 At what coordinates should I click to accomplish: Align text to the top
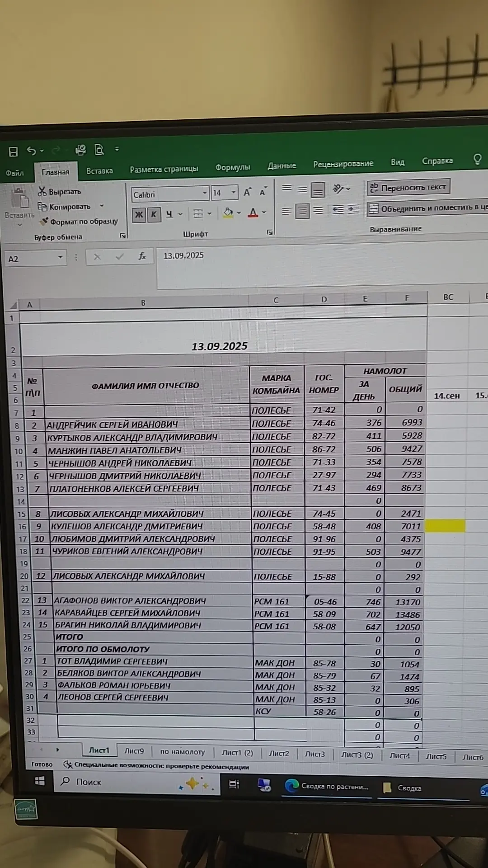(x=287, y=188)
